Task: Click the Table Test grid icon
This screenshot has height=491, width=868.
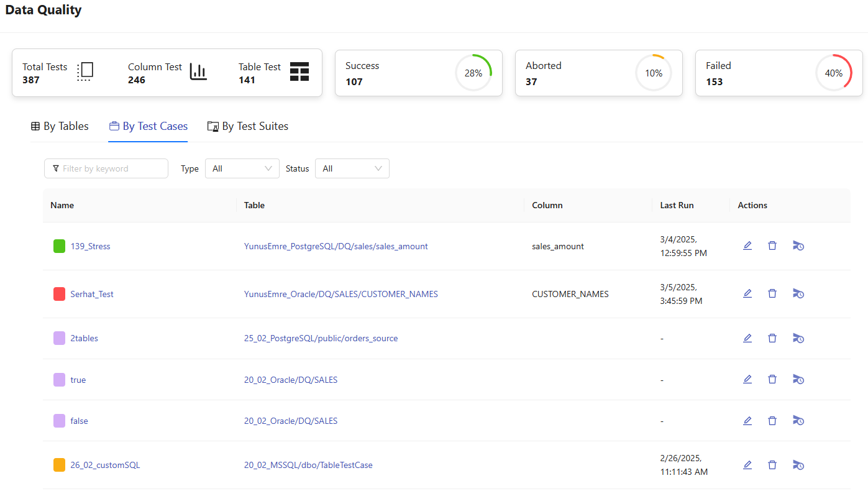Action: (x=299, y=72)
